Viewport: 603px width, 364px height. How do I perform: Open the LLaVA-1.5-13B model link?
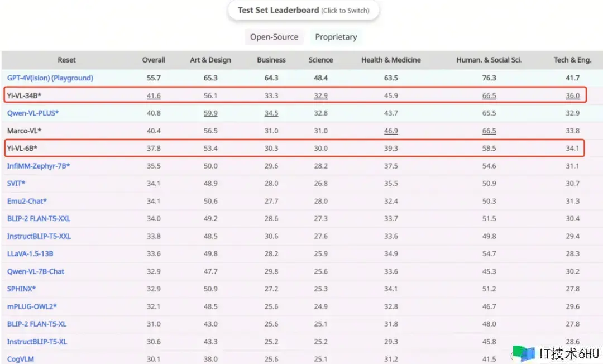tap(30, 253)
